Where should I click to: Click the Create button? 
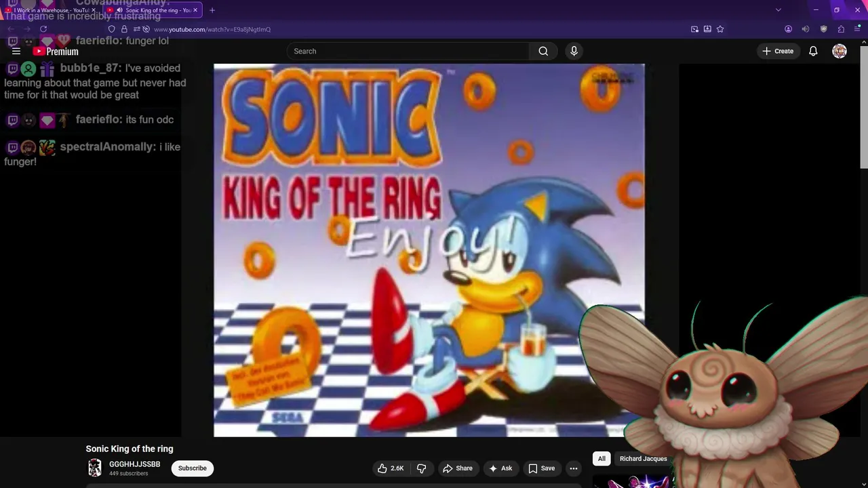click(778, 51)
